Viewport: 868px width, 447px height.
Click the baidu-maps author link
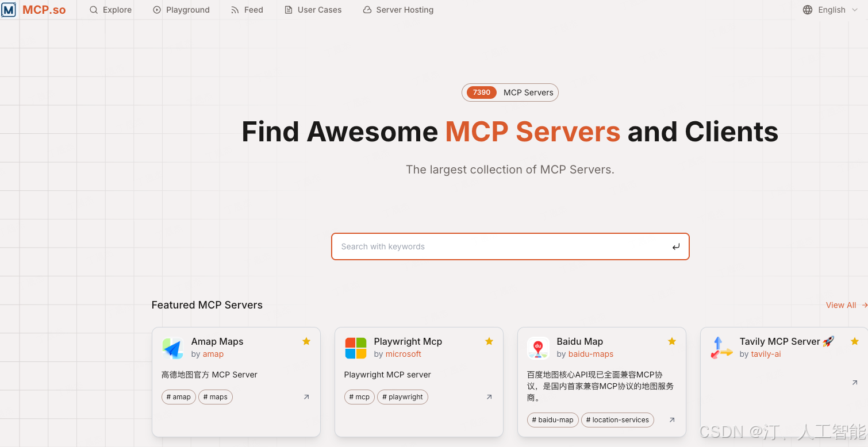(x=591, y=354)
